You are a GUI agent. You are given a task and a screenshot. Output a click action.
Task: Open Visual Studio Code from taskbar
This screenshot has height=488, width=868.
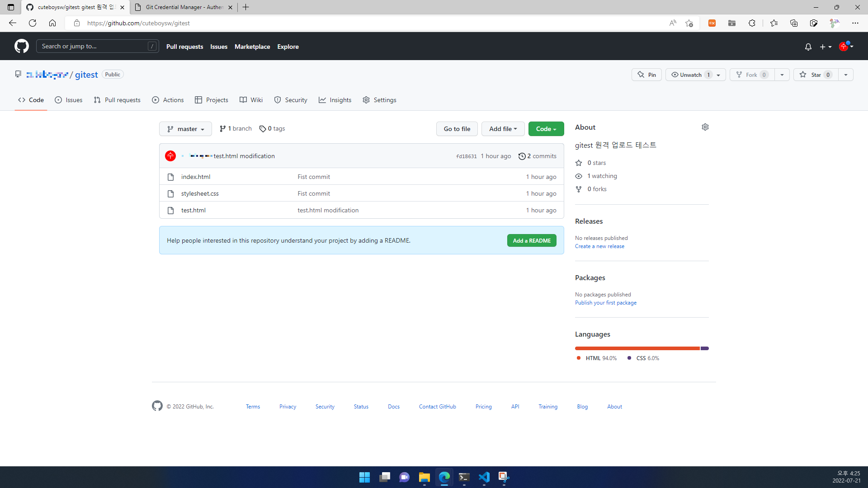pyautogui.click(x=484, y=477)
